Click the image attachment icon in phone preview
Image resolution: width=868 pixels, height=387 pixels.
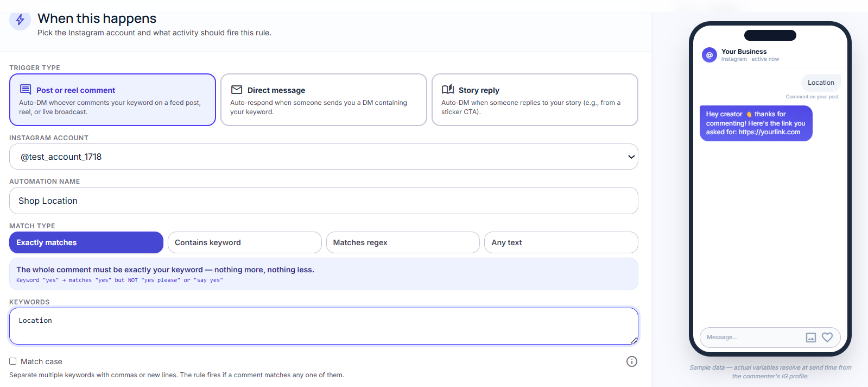coord(811,338)
